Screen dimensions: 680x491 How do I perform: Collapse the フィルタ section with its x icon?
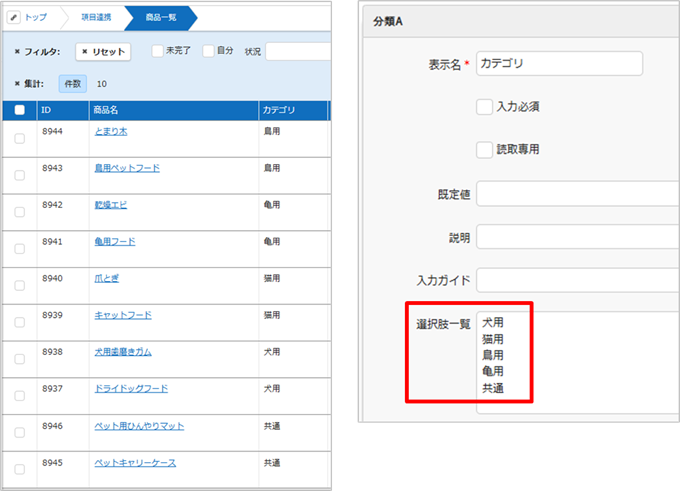click(x=17, y=51)
